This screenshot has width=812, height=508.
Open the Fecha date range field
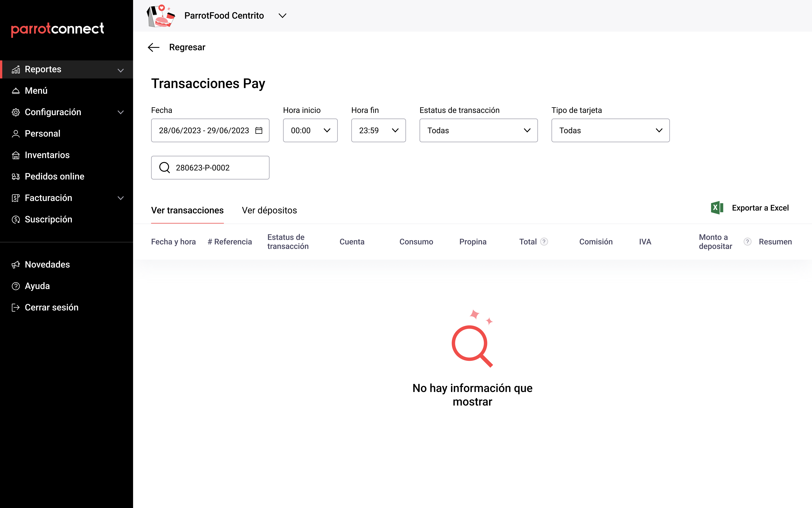click(210, 130)
